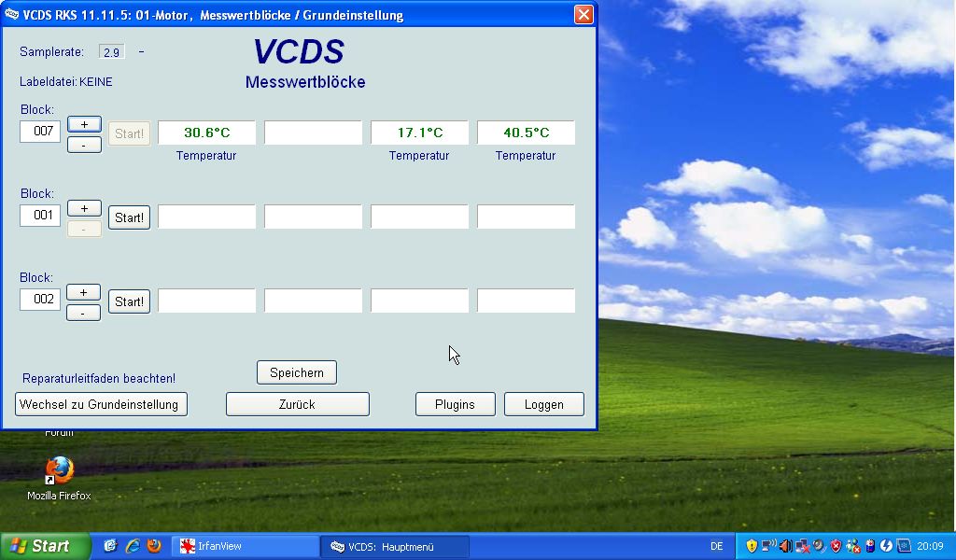Click the Zurück button

(x=298, y=404)
